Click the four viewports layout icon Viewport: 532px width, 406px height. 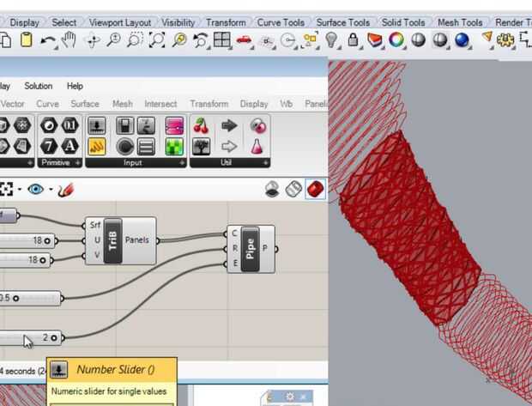pyautogui.click(x=222, y=40)
